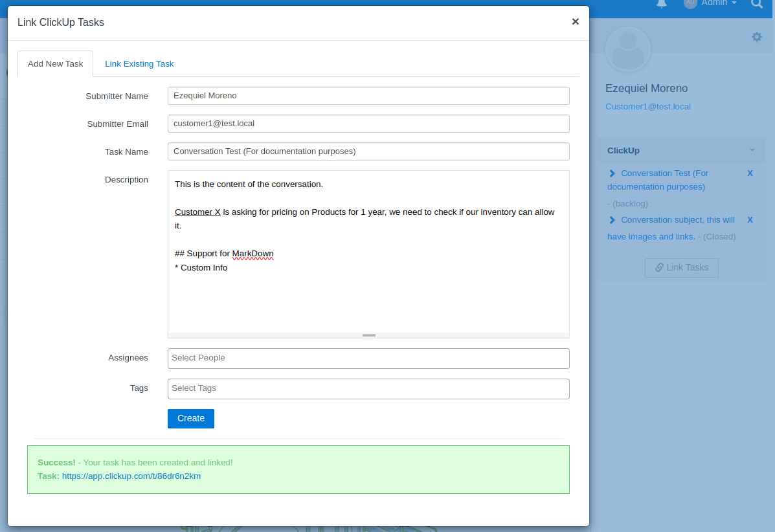
Task: Click the notifications bell icon
Action: (661, 4)
